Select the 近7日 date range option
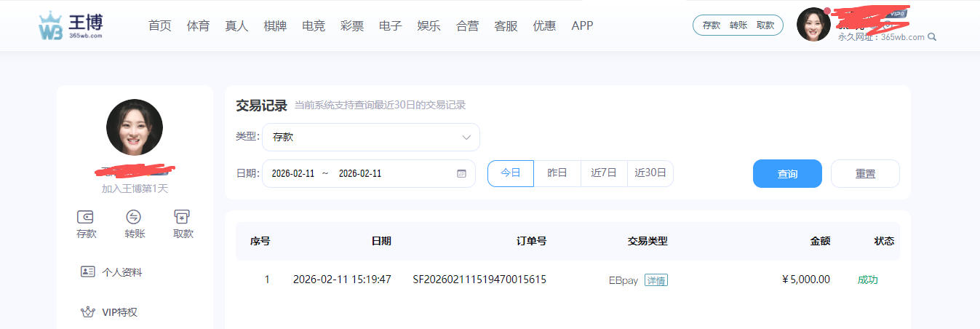This screenshot has height=329, width=980. [x=604, y=173]
